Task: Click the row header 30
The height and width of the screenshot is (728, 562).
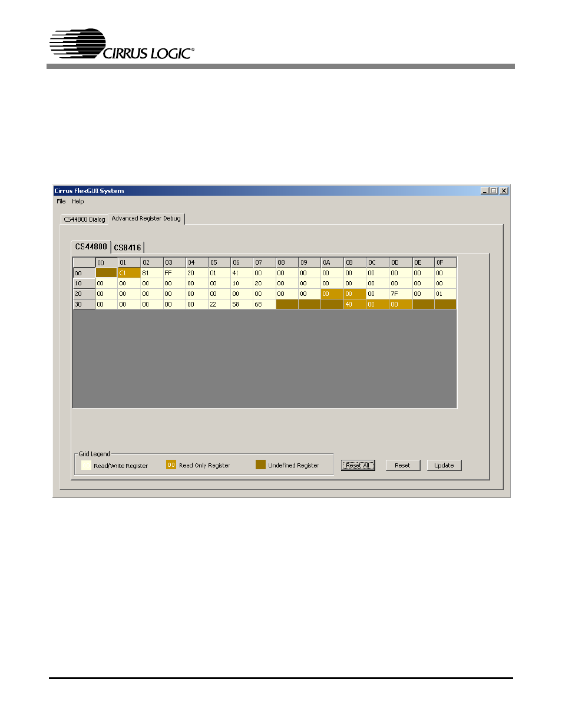Action: [84, 304]
